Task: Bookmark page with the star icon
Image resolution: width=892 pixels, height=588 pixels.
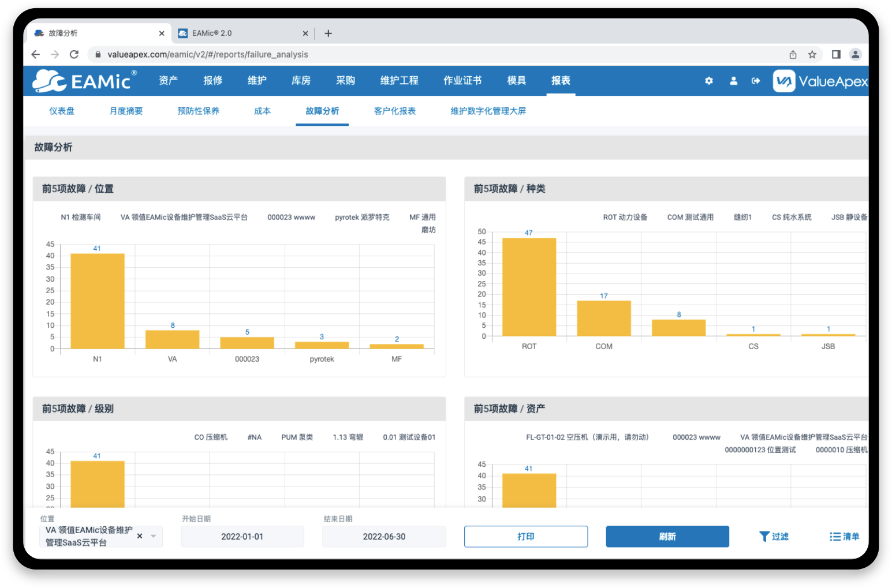Action: click(x=812, y=54)
